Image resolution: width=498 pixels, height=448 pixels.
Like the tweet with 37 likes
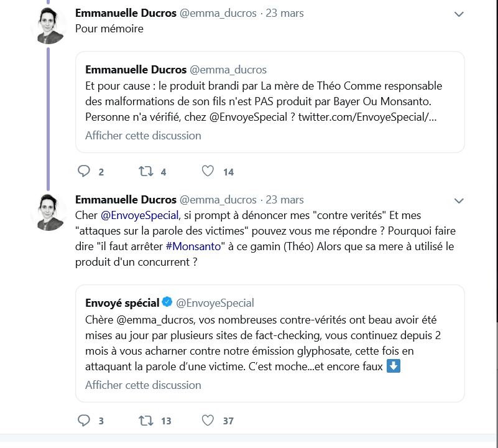tap(208, 421)
